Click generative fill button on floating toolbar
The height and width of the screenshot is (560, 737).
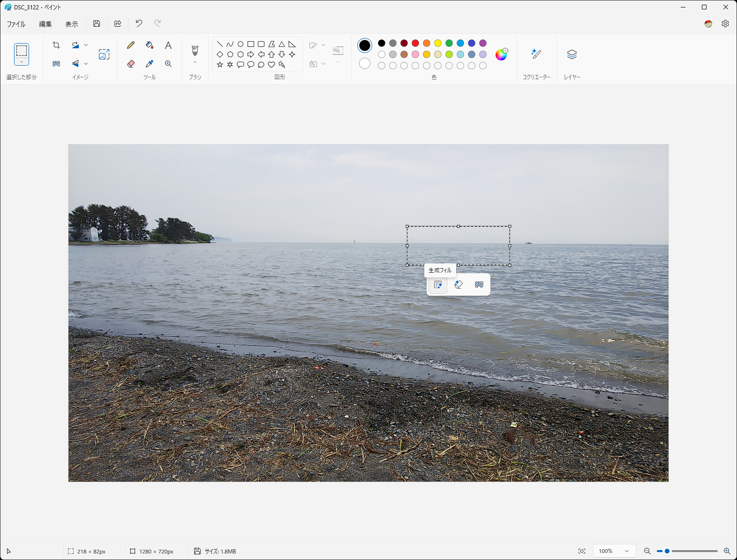click(438, 284)
